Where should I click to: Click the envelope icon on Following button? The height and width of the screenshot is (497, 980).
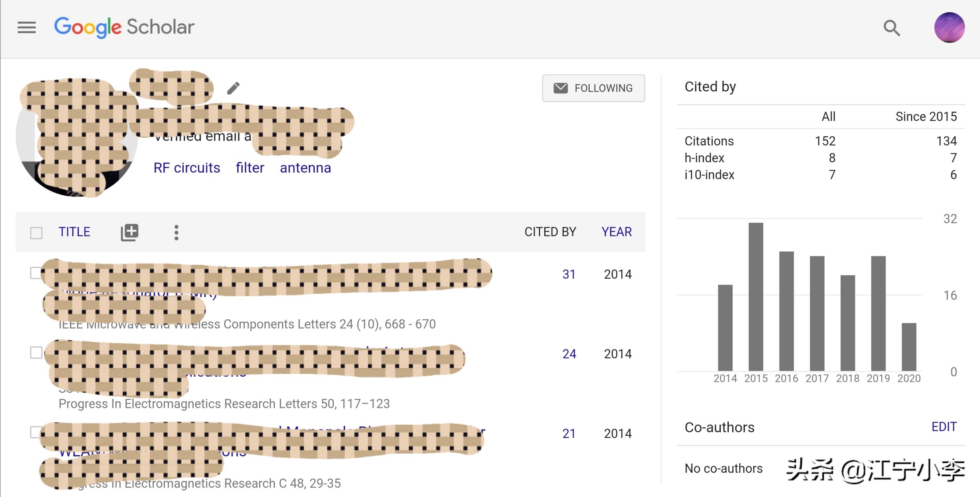(x=560, y=88)
